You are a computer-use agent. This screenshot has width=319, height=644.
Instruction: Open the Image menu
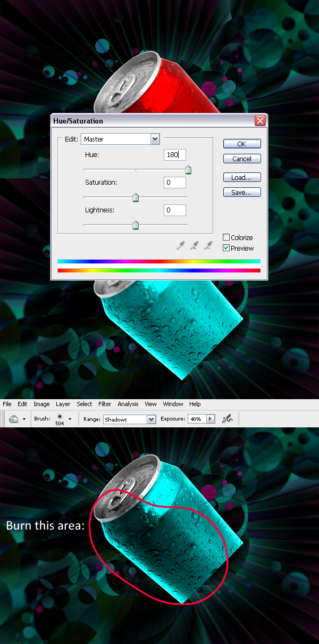click(41, 404)
